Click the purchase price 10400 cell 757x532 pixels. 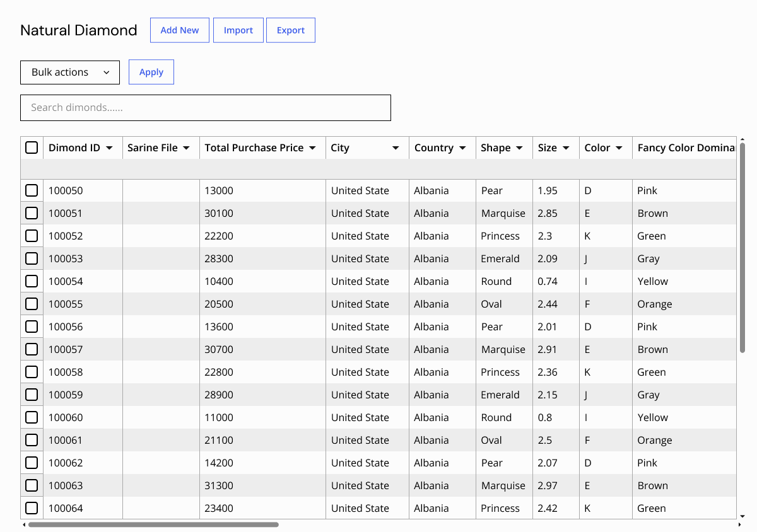point(262,281)
